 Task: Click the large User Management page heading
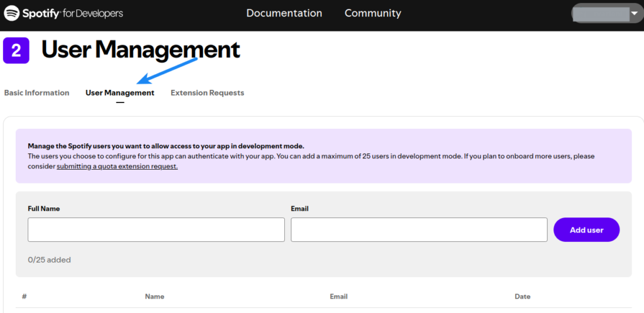tap(141, 50)
